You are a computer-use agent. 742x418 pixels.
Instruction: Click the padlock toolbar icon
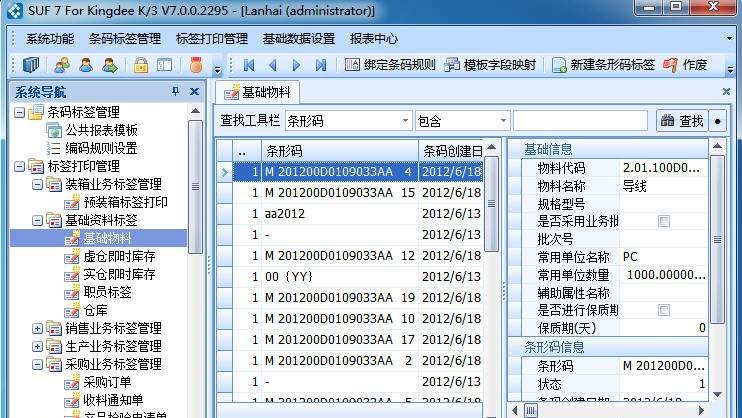[141, 65]
